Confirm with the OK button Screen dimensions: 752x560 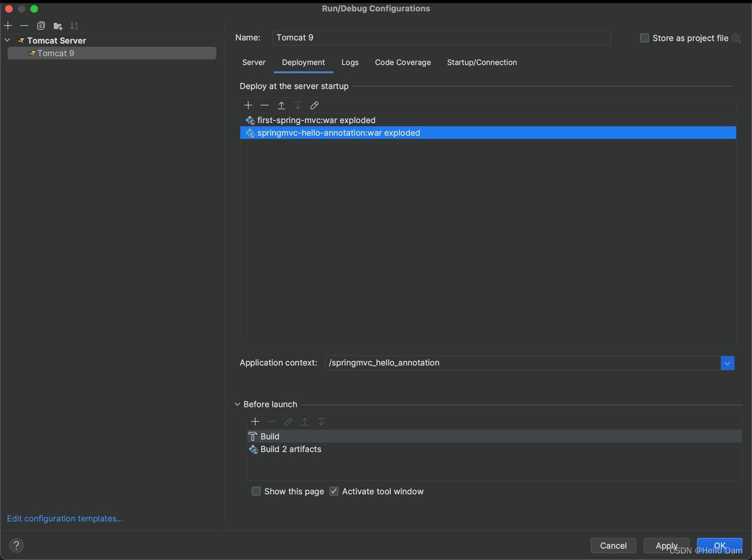(720, 545)
